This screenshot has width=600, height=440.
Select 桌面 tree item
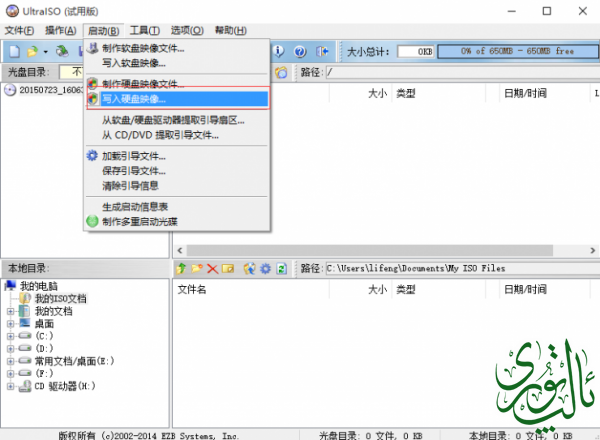pyautogui.click(x=44, y=324)
